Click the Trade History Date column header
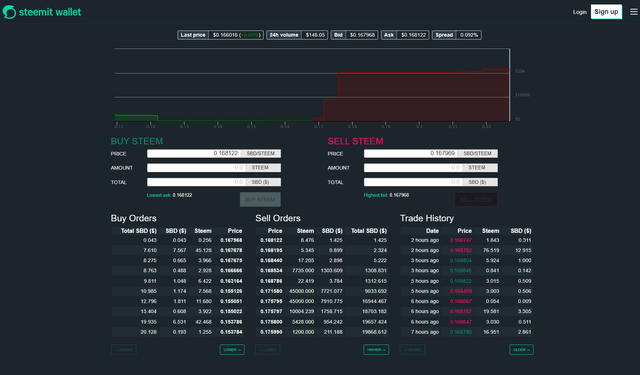The image size is (640, 375). [x=432, y=231]
